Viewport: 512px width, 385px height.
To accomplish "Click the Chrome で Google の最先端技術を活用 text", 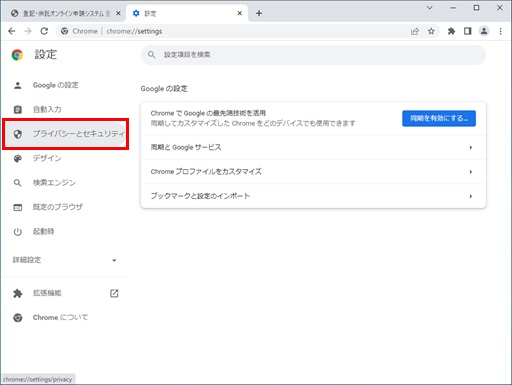I will click(208, 113).
